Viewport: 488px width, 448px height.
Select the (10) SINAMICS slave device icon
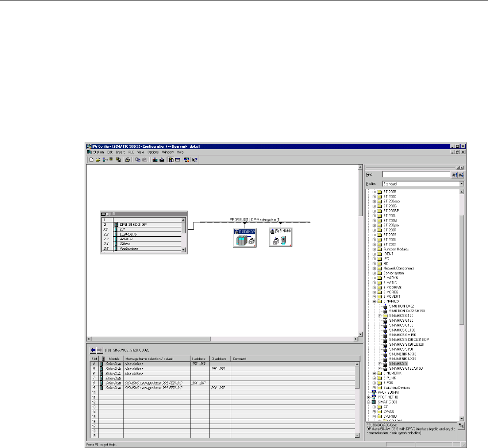pyautogui.click(x=245, y=238)
